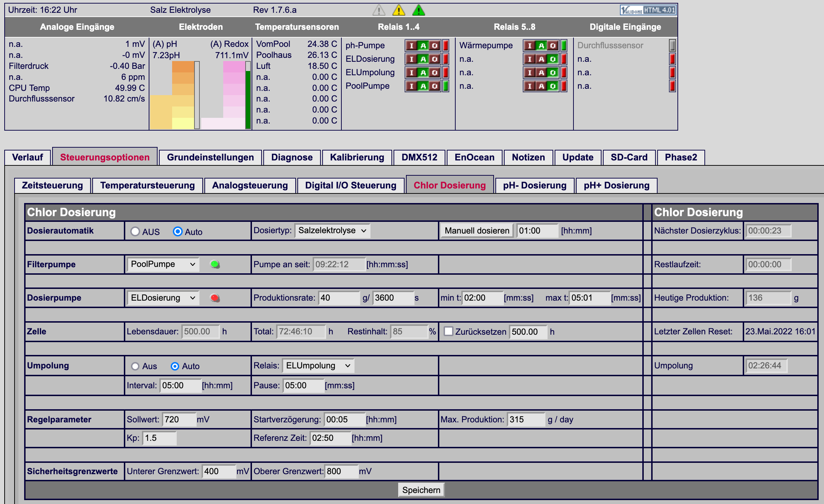The height and width of the screenshot is (504, 824).
Task: Open the Grundeinstellungen tab
Action: point(210,157)
